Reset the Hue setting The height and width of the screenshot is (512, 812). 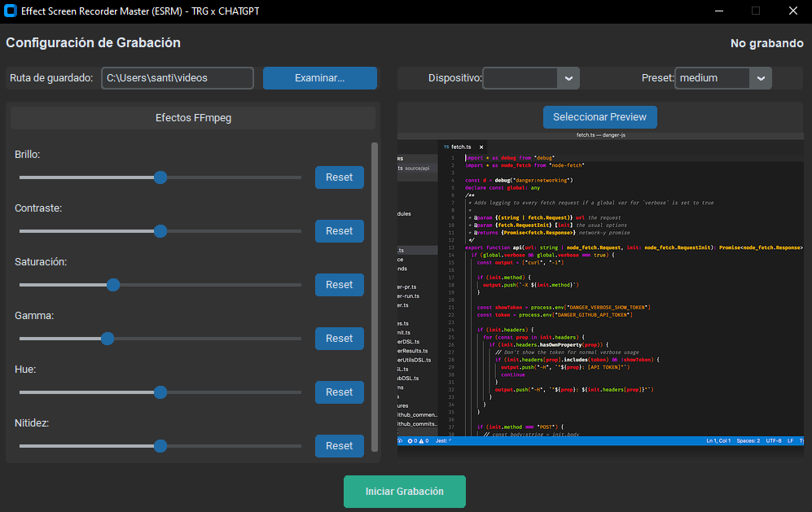pyautogui.click(x=339, y=392)
